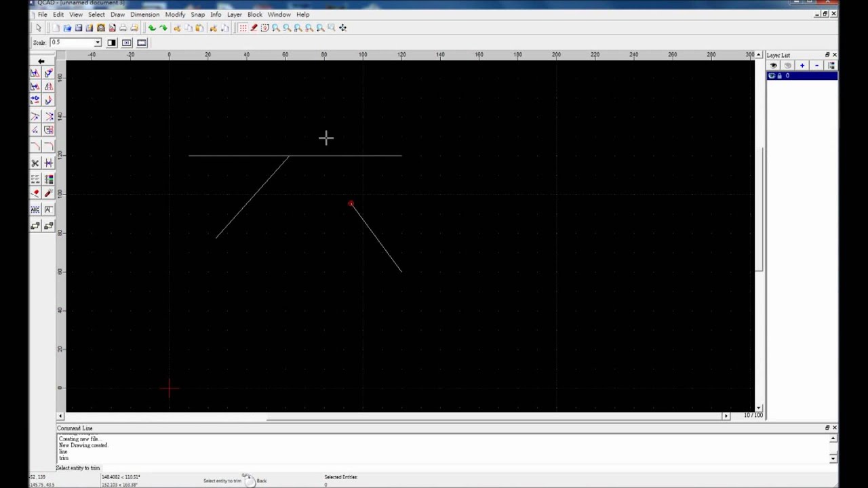Click the center-to-page icon beside Scale
868x488 pixels.
(x=127, y=43)
